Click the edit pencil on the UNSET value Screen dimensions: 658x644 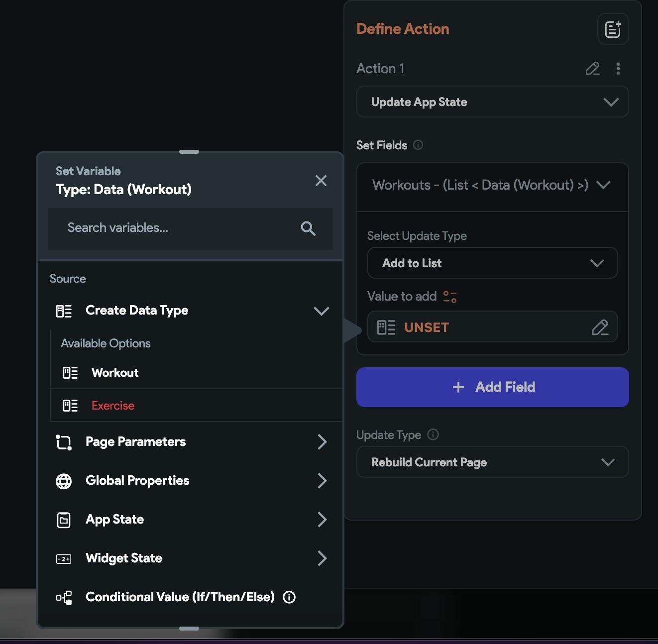[x=600, y=327]
